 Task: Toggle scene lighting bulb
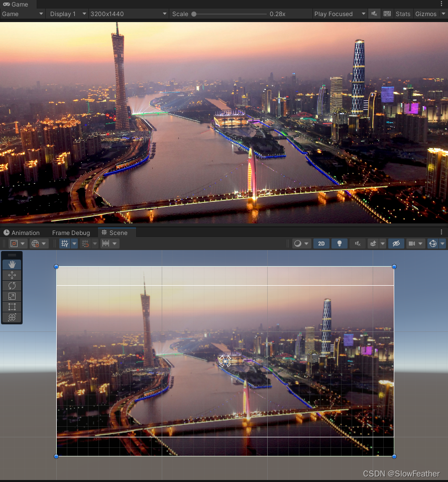(x=340, y=244)
